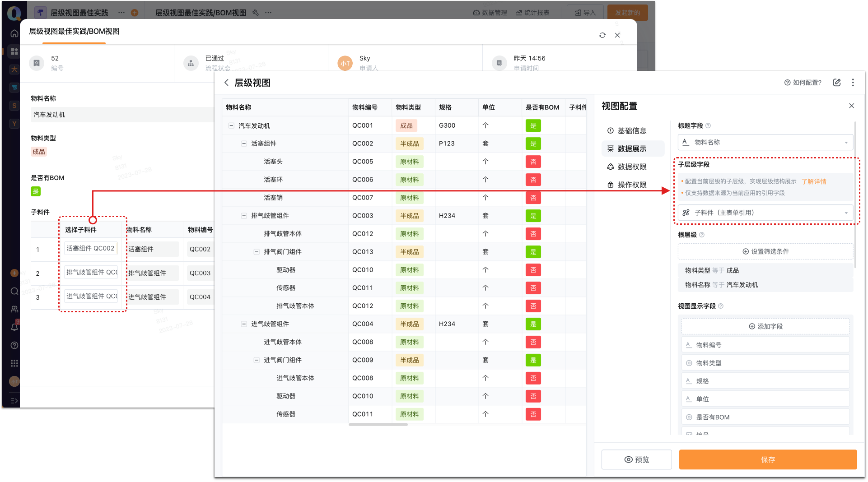Click the 是否有BOM table column header
Viewport: 868px width, 482px height.
point(543,107)
